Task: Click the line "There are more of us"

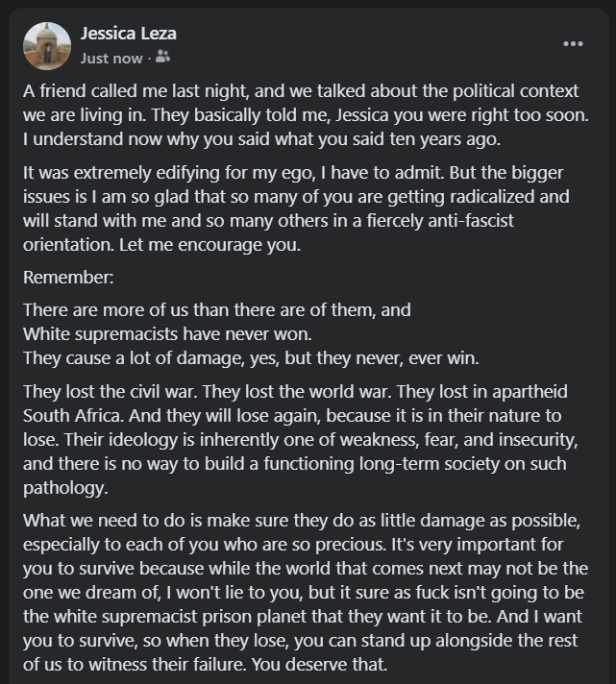Action: 217,310
